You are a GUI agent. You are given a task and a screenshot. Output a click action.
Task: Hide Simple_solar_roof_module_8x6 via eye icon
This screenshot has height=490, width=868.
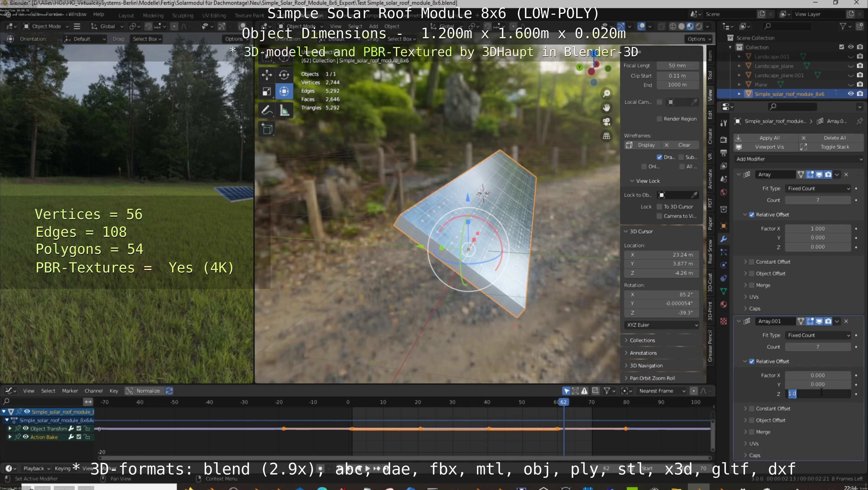click(x=850, y=94)
